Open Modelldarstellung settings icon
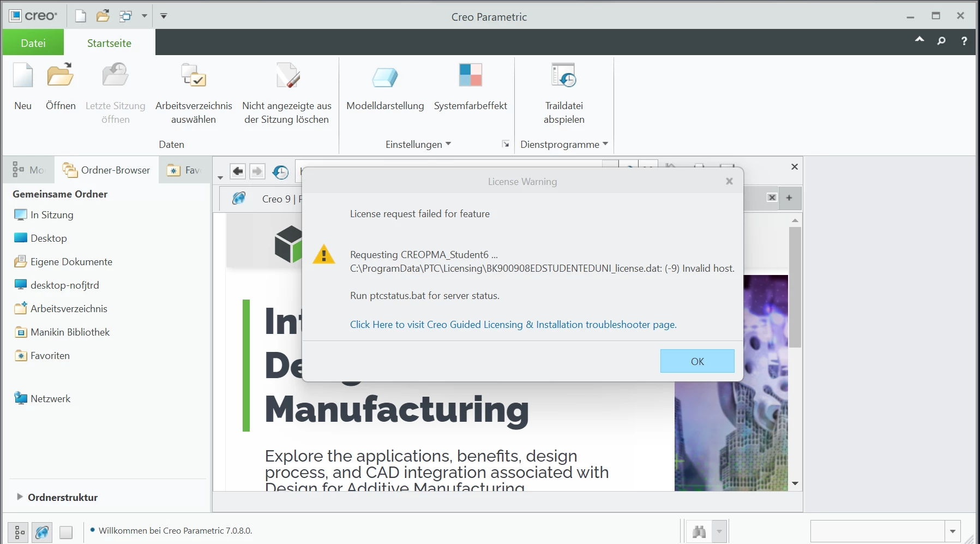 [385, 76]
